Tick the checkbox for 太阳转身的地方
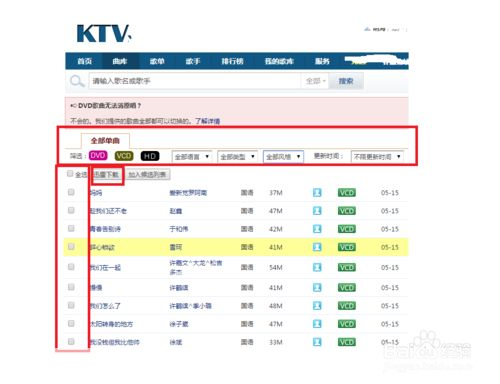Screen dimensions: 500x384 [71, 323]
